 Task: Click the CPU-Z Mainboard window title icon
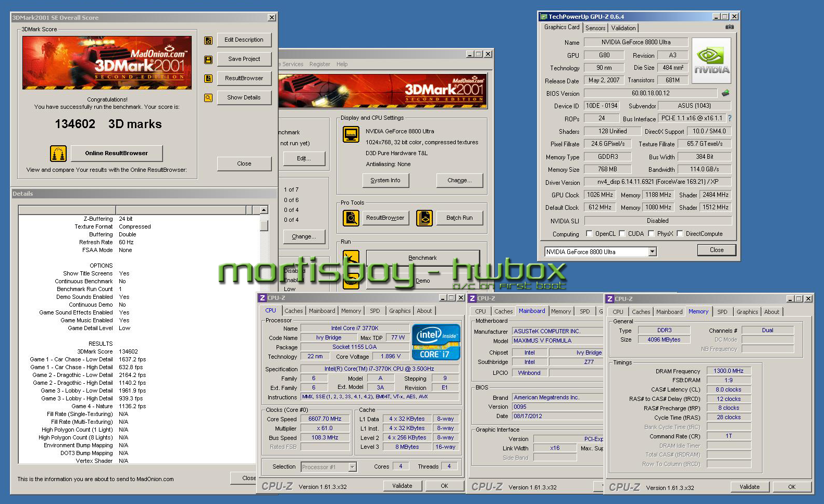[x=472, y=298]
